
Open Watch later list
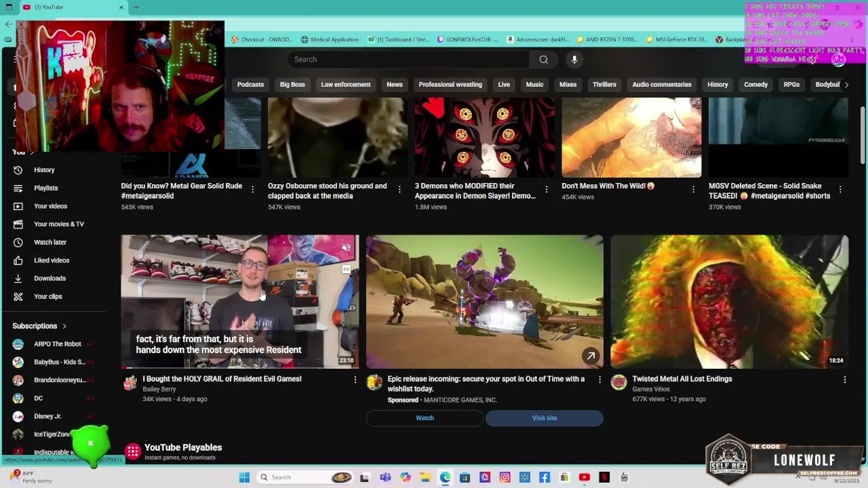coord(50,243)
